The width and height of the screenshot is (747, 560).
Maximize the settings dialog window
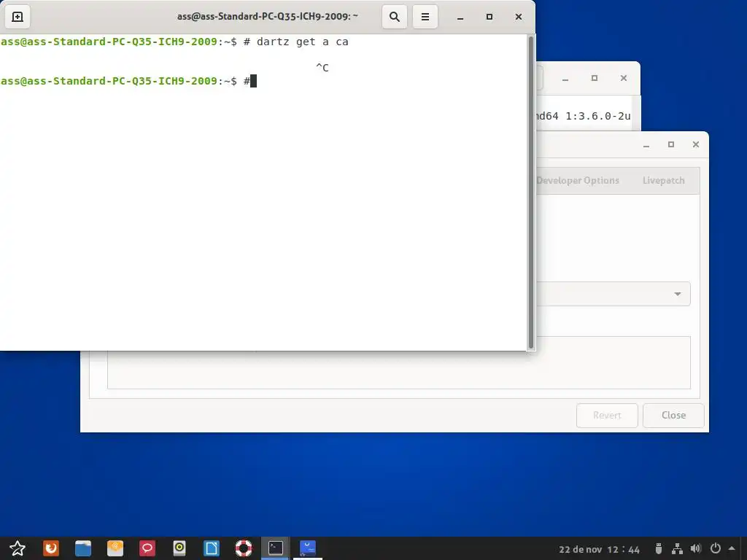(671, 145)
